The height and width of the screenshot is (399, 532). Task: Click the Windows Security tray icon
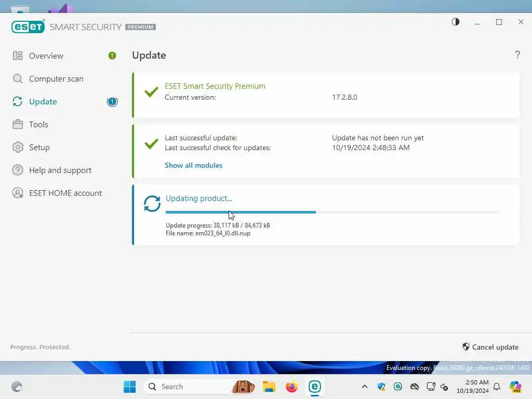(x=381, y=387)
